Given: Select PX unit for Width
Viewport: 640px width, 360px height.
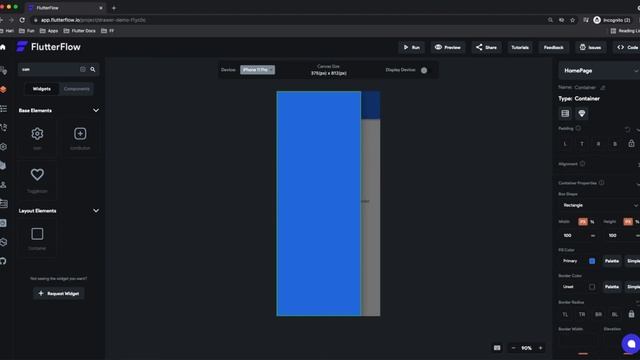Looking at the screenshot, I should coord(583,222).
